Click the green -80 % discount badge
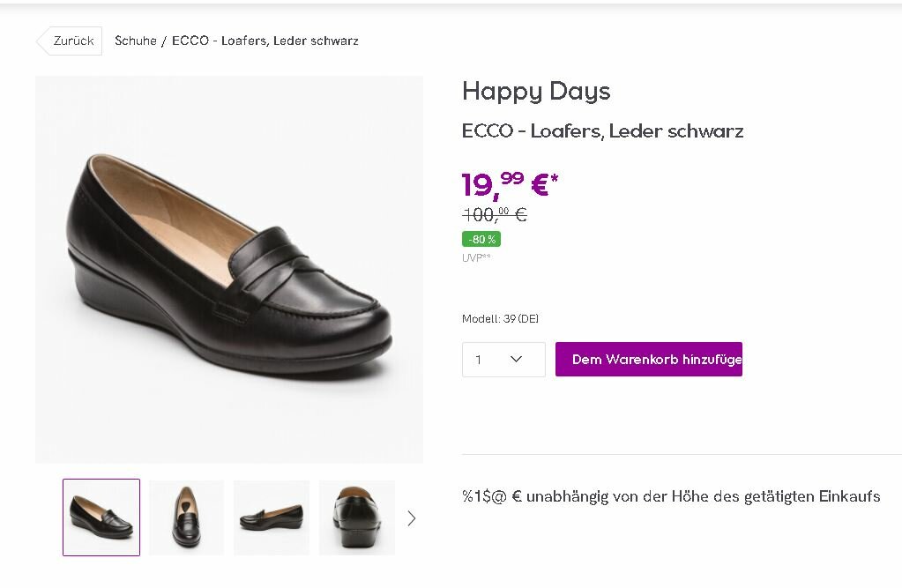Viewport: 902px width, 588px height. [481, 240]
